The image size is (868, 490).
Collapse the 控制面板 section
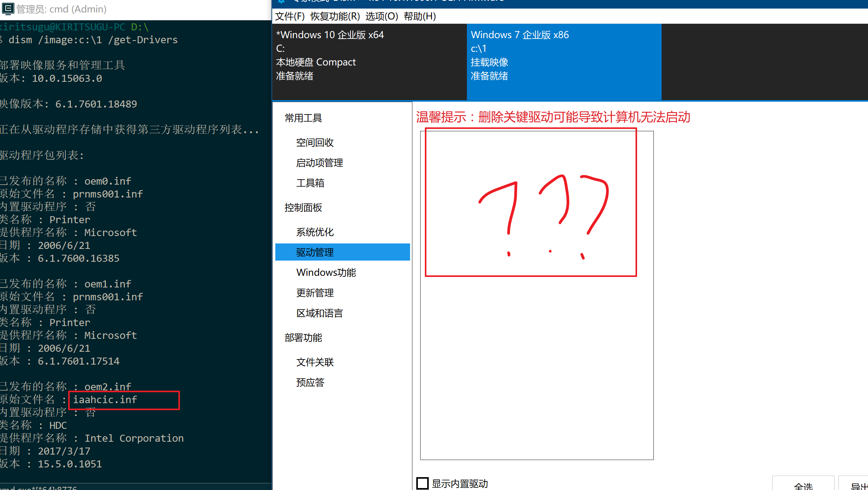point(303,208)
